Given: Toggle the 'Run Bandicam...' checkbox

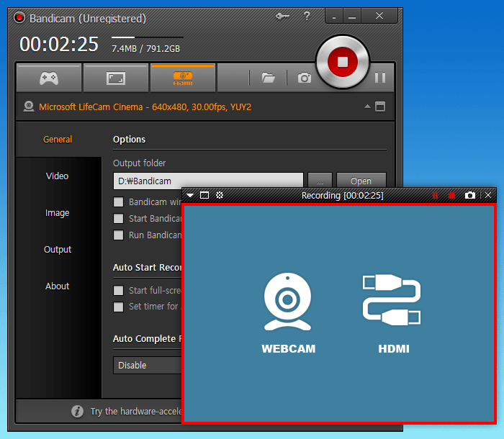Looking at the screenshot, I should [x=119, y=235].
